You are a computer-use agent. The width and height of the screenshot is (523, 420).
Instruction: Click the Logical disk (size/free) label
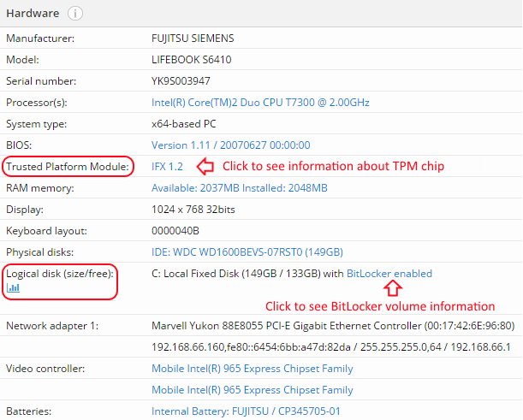(60, 274)
